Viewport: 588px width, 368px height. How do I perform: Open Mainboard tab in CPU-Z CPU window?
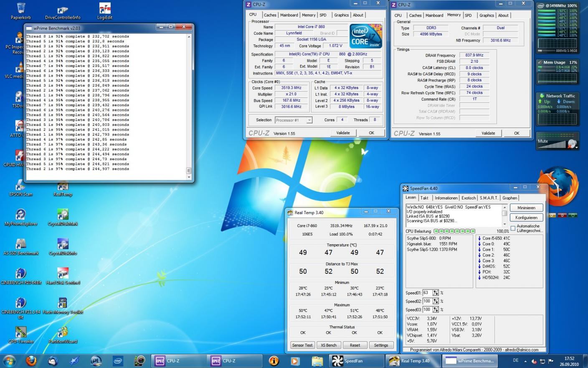pos(289,15)
